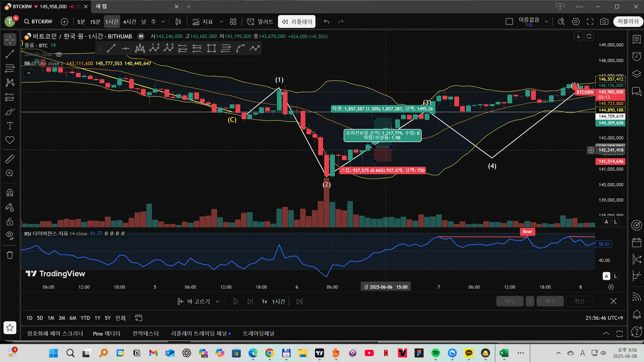The height and width of the screenshot is (362, 644).
Task: Switch to 전략테스터 tab
Action: (146, 334)
